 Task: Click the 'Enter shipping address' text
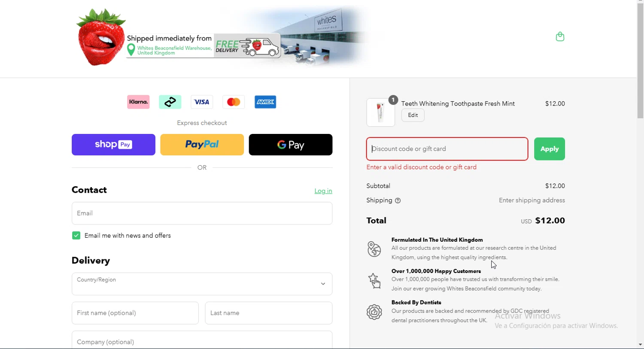click(x=532, y=200)
